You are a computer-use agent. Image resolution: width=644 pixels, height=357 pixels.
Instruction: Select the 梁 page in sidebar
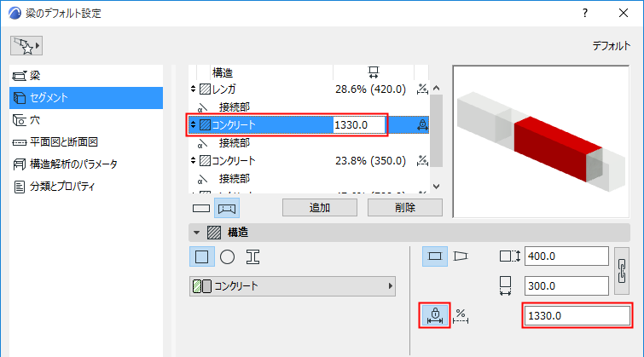(x=86, y=76)
